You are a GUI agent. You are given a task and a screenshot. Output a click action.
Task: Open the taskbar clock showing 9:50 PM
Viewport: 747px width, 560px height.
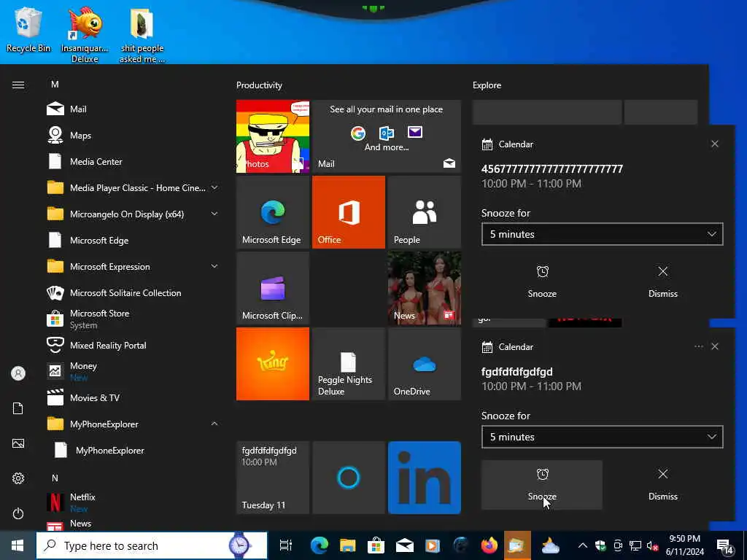coord(684,545)
